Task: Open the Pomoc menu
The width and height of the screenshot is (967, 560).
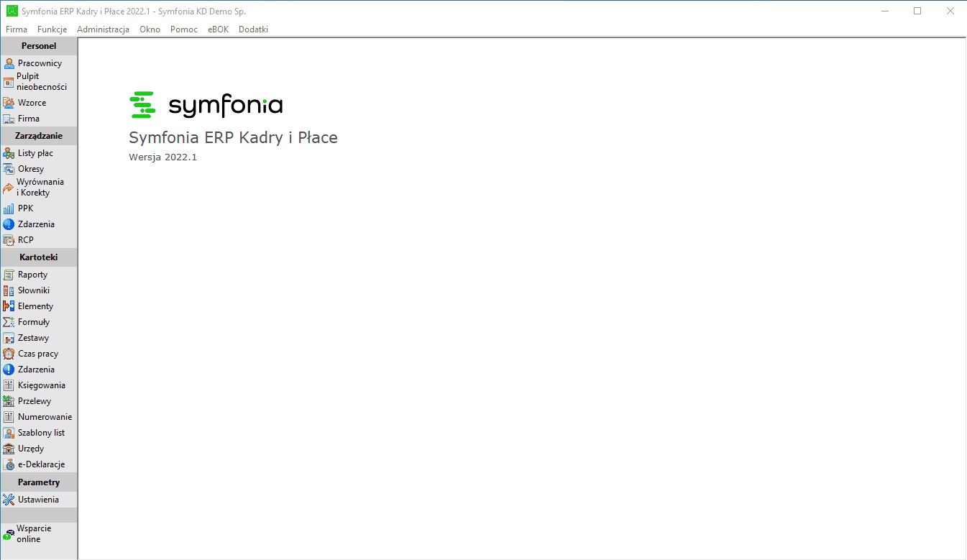Action: (x=184, y=29)
